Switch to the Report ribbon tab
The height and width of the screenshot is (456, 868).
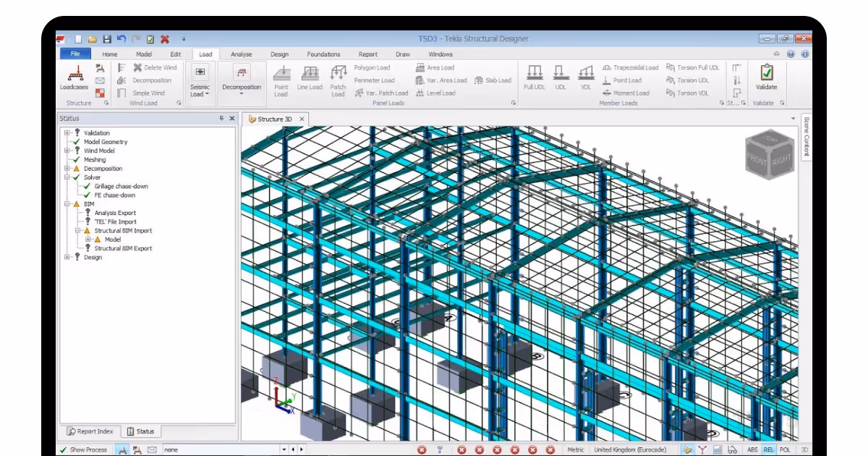pos(368,54)
